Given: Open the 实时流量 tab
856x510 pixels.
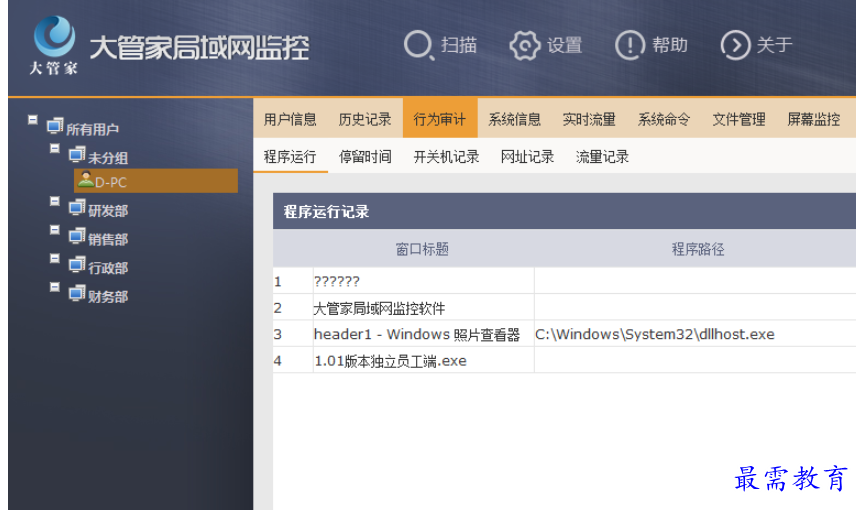Looking at the screenshot, I should tap(590, 119).
